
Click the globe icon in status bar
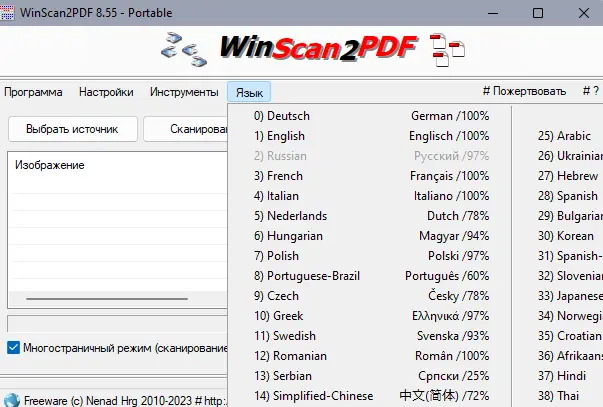[x=12, y=400]
